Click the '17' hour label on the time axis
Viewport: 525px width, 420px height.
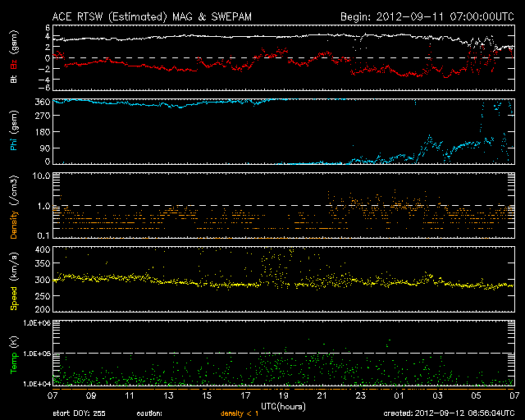[x=245, y=396]
